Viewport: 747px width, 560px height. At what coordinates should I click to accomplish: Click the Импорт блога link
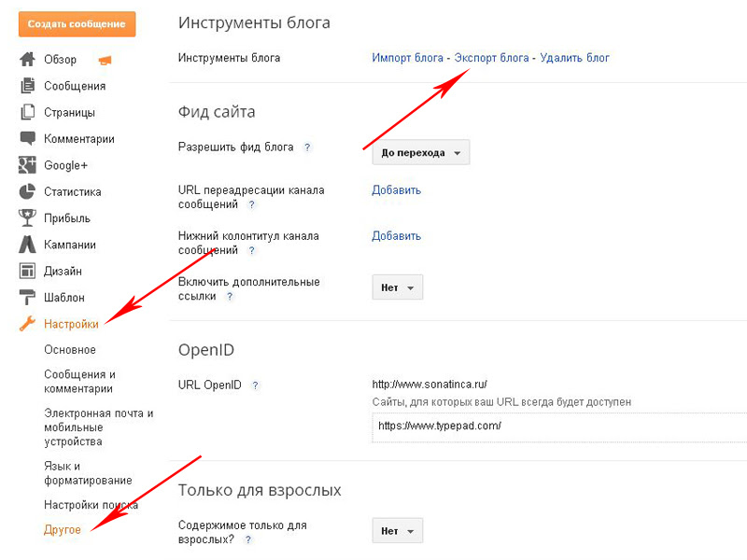coord(407,58)
